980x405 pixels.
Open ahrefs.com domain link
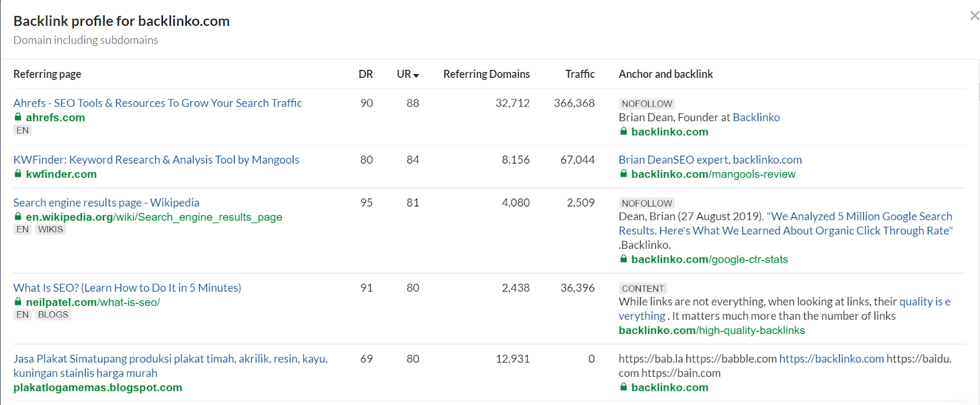(x=55, y=118)
